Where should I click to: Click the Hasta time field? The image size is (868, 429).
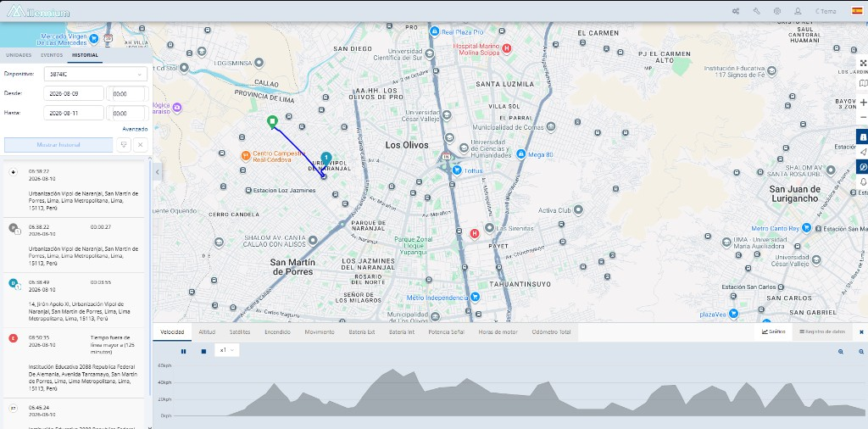point(127,113)
